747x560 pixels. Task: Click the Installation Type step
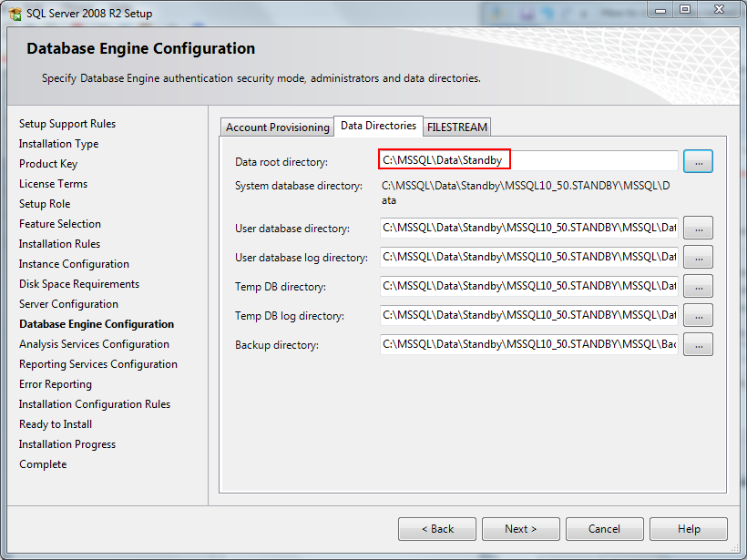pos(58,144)
